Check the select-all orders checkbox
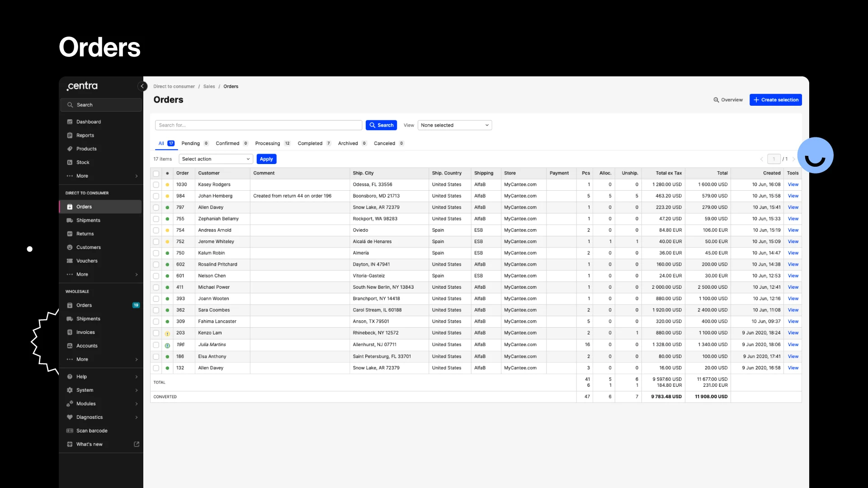This screenshot has height=488, width=868. (156, 173)
